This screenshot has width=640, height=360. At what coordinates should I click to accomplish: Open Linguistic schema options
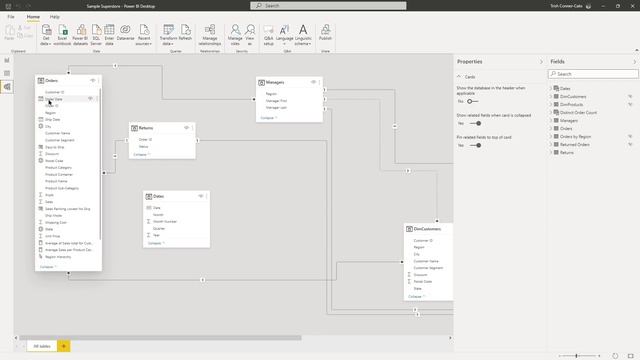pos(303,35)
